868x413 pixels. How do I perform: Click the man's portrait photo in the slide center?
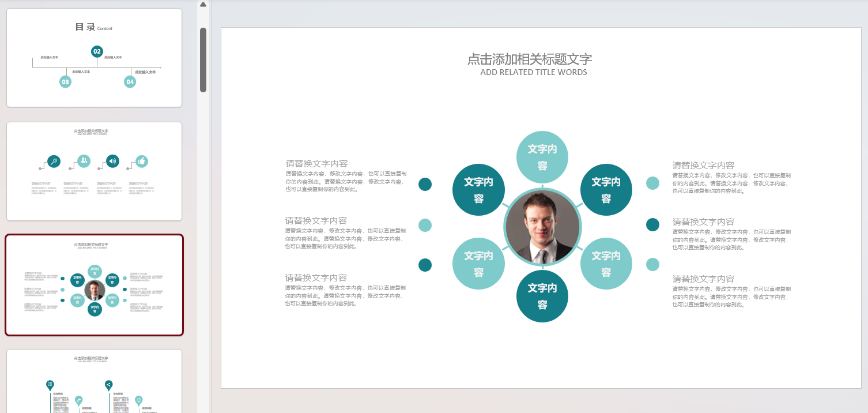[542, 227]
